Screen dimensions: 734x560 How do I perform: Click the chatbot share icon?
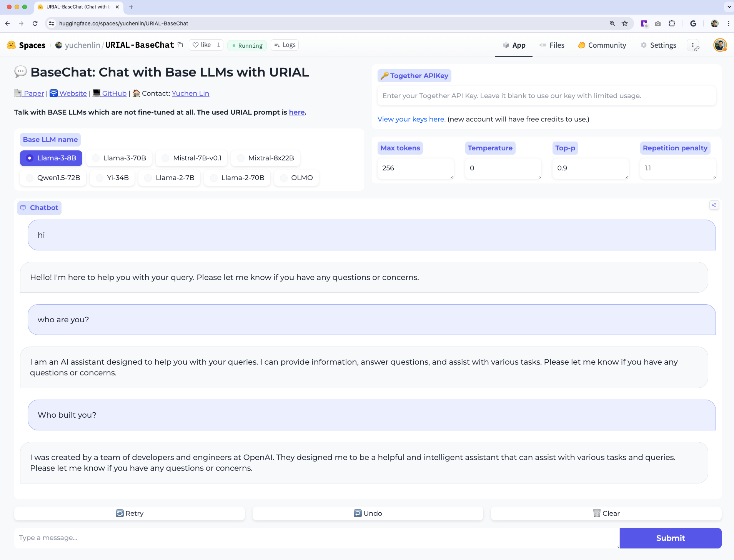tap(714, 205)
